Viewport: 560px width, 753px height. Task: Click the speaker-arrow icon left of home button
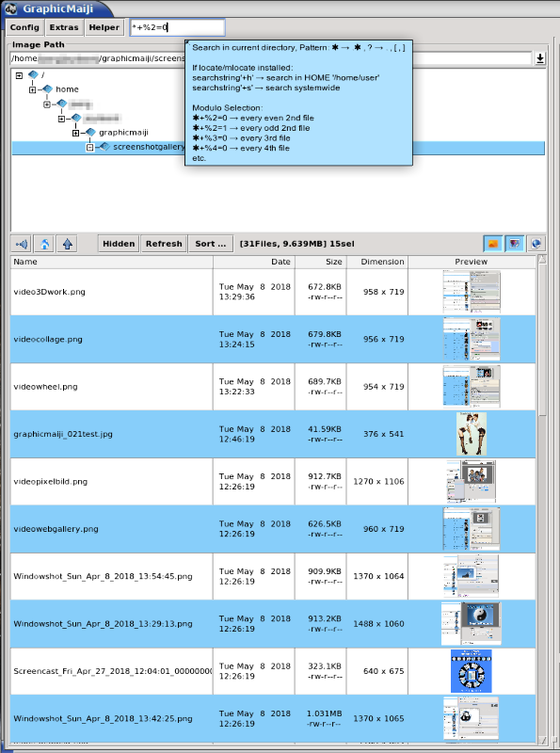tap(22, 244)
